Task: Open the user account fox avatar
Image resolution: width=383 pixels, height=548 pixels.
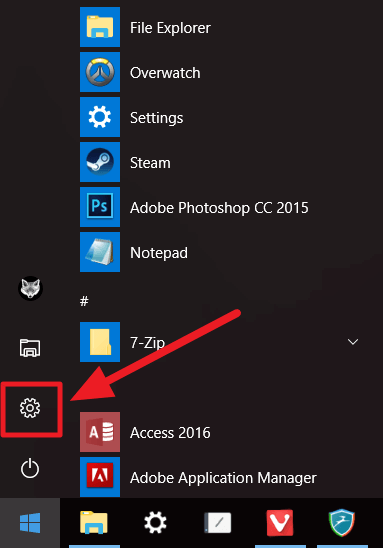Action: 30,289
